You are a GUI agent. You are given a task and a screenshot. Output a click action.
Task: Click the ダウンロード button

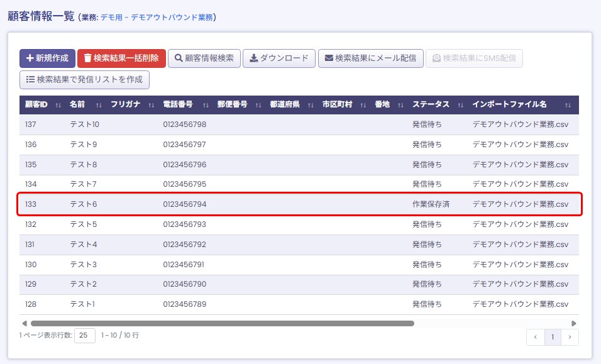(x=278, y=58)
